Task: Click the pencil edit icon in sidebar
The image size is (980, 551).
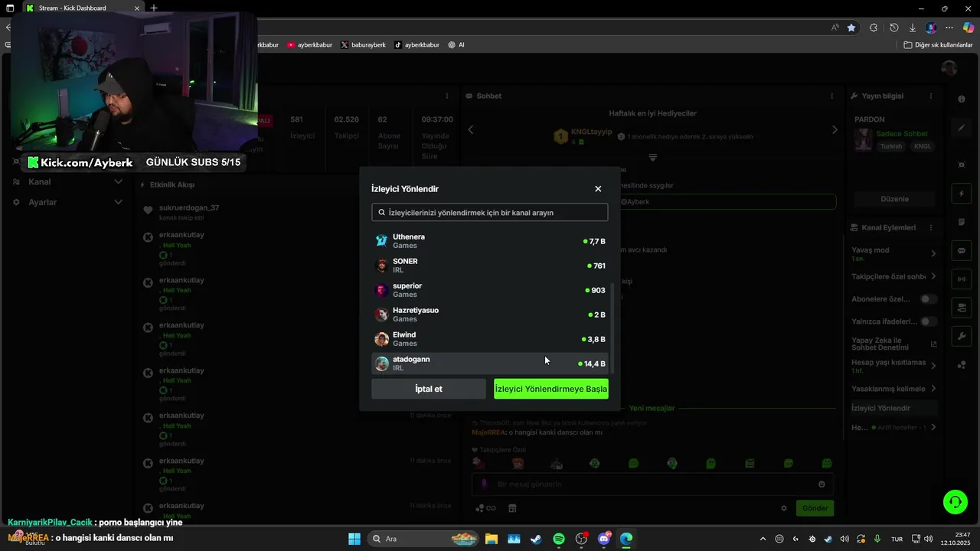Action: pyautogui.click(x=962, y=128)
